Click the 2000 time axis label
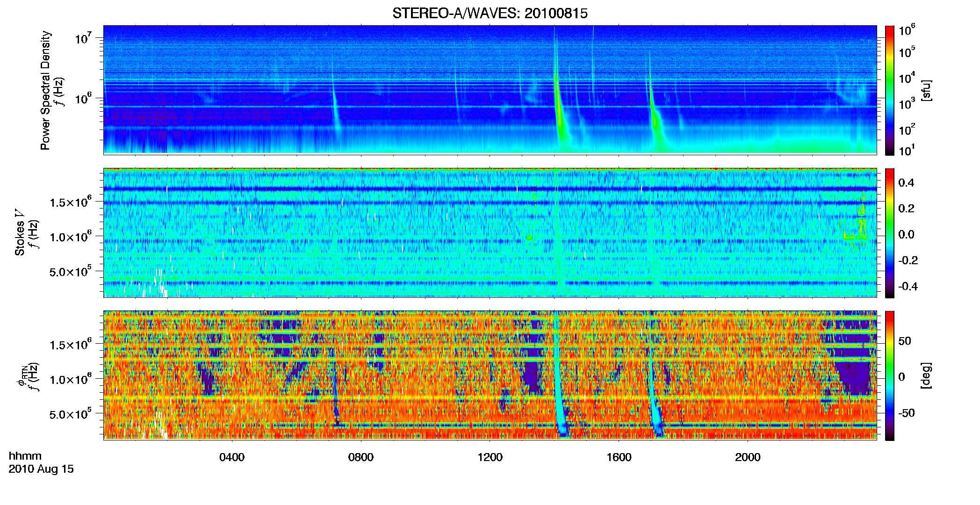The width and height of the screenshot is (980, 505). point(748,457)
